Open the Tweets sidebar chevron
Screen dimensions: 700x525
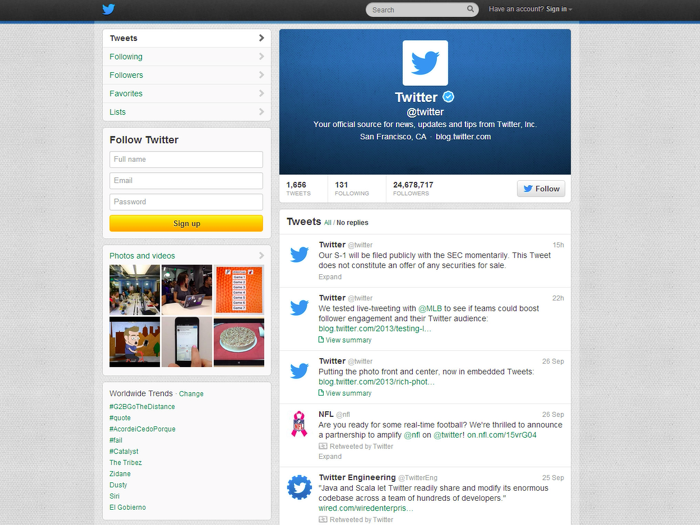pyautogui.click(x=262, y=38)
